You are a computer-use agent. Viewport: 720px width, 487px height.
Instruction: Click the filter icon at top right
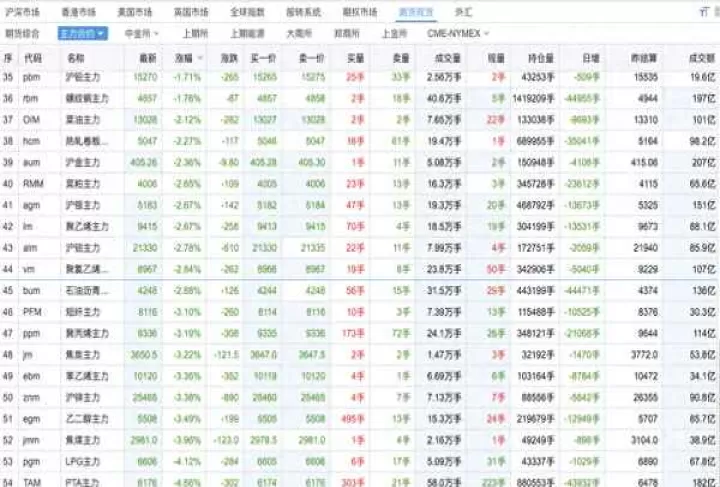pyautogui.click(x=704, y=12)
